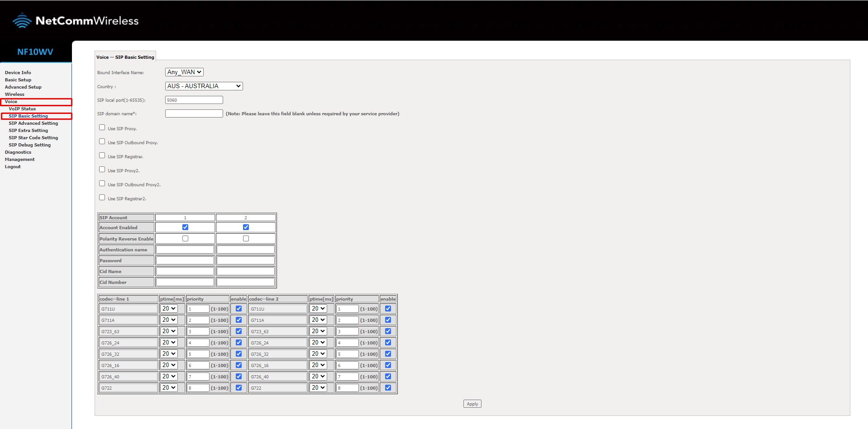
Task: Toggle Account Enabled for SIP account 2
Action: [246, 227]
